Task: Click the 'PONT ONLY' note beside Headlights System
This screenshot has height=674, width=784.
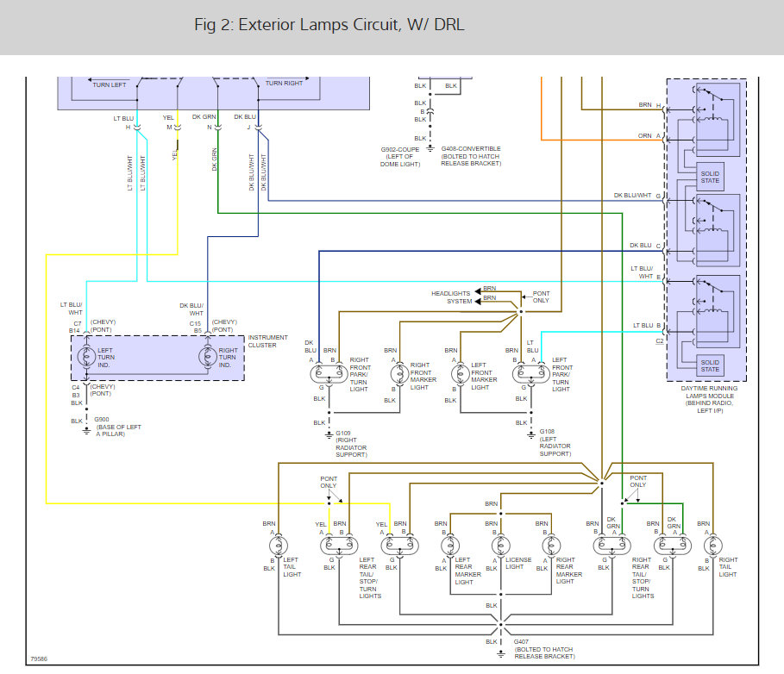Action: tap(541, 296)
